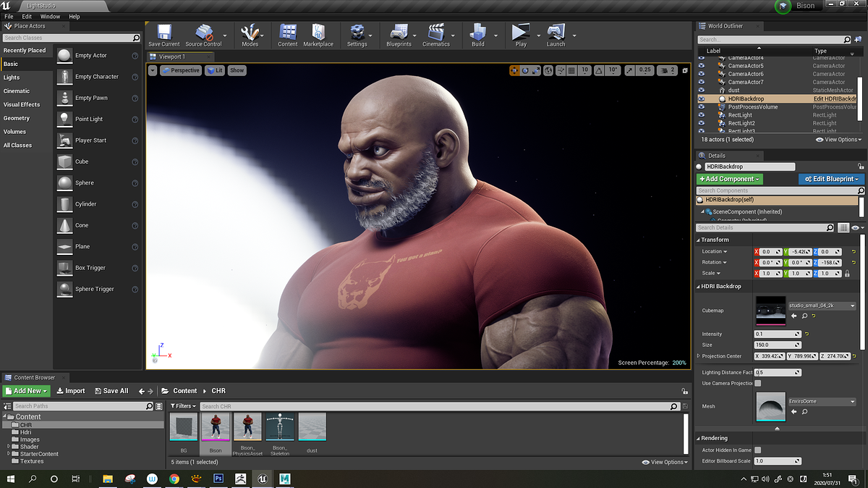Check Actor Hidden In Game checkbox
This screenshot has height=488, width=868.
coord(758,450)
